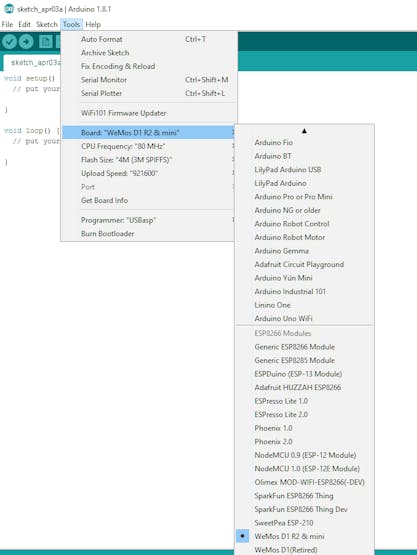Open the Help menu
Viewport: 417px width, 555px height.
pyautogui.click(x=93, y=24)
